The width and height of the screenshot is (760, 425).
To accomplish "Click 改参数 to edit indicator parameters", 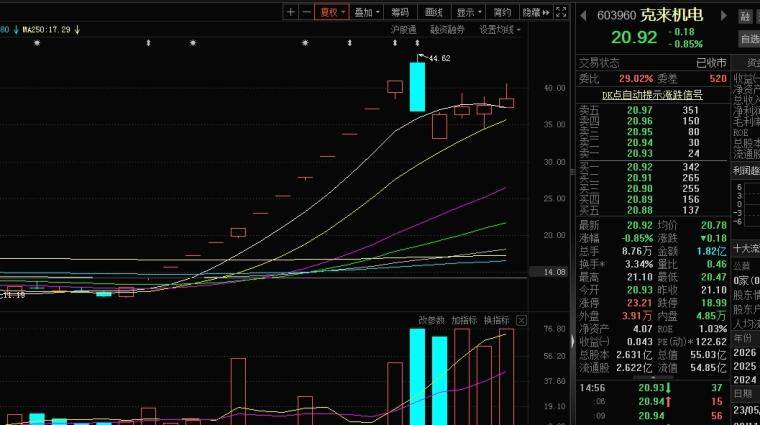I will (431, 320).
